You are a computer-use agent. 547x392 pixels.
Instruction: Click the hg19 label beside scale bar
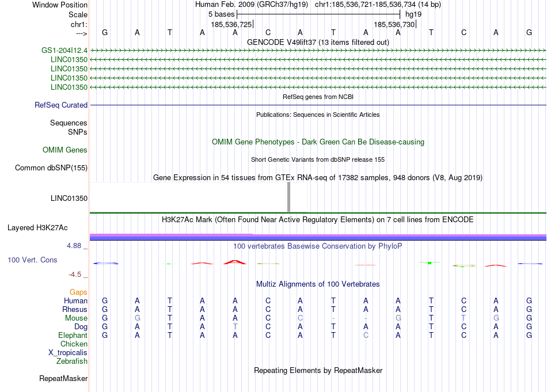(413, 14)
